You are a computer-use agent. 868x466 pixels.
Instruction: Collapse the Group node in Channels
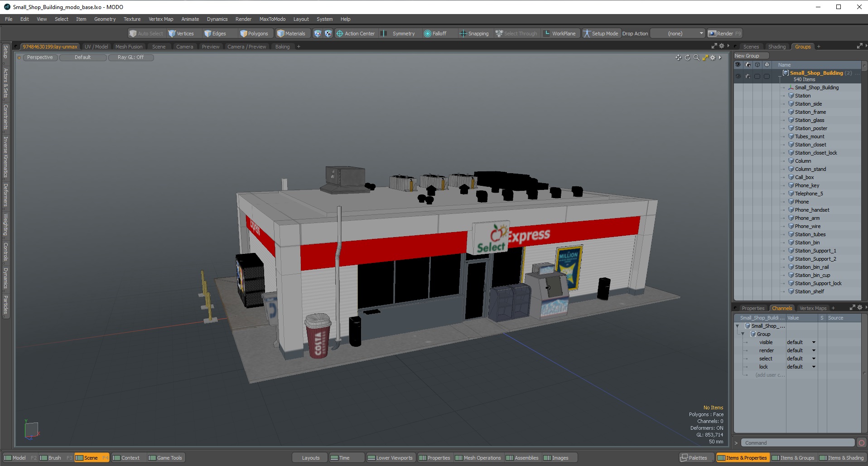(743, 334)
